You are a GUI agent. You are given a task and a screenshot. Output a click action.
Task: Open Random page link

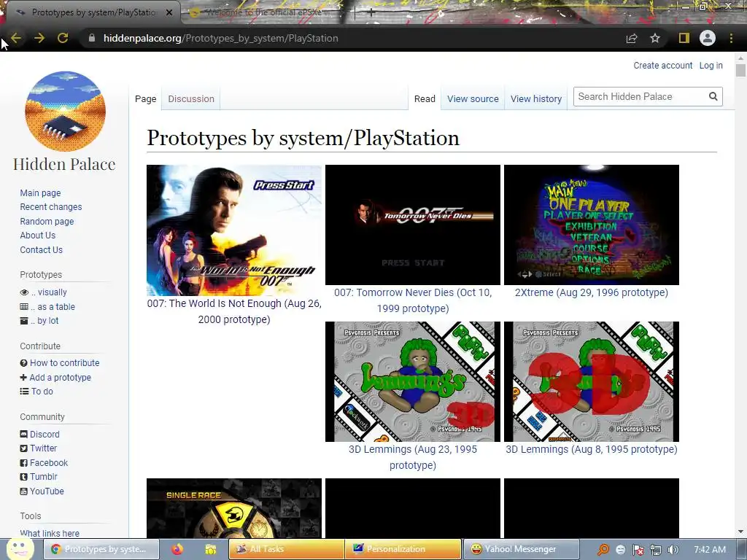pos(47,222)
